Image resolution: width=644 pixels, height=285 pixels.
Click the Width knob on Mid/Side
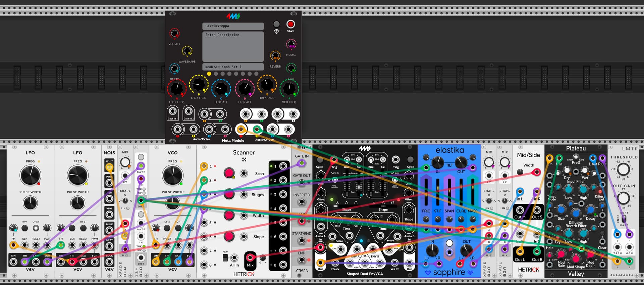pos(520,172)
